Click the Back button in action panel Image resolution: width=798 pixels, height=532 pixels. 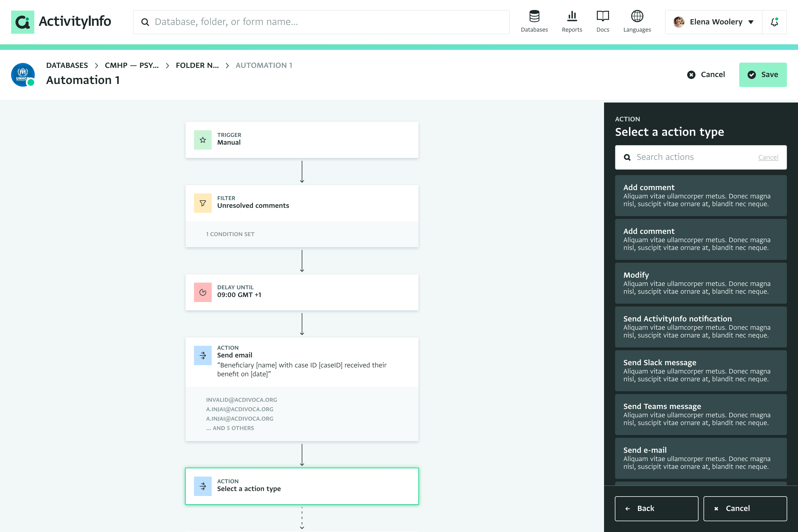656,508
